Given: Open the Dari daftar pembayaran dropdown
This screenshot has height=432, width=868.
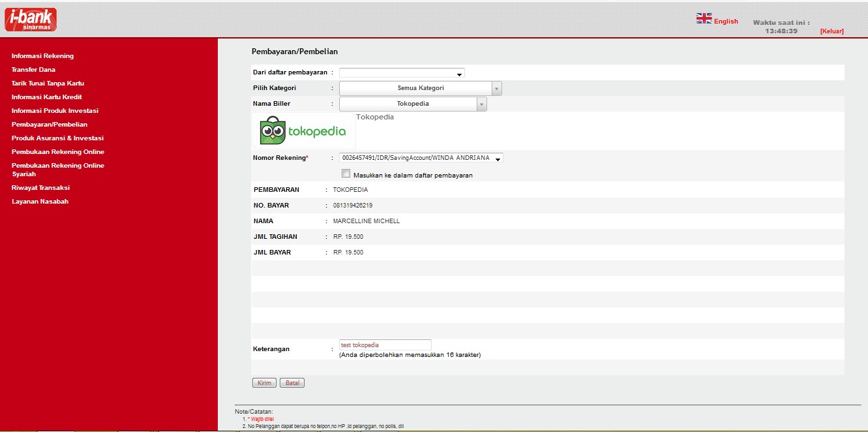Looking at the screenshot, I should [x=402, y=73].
